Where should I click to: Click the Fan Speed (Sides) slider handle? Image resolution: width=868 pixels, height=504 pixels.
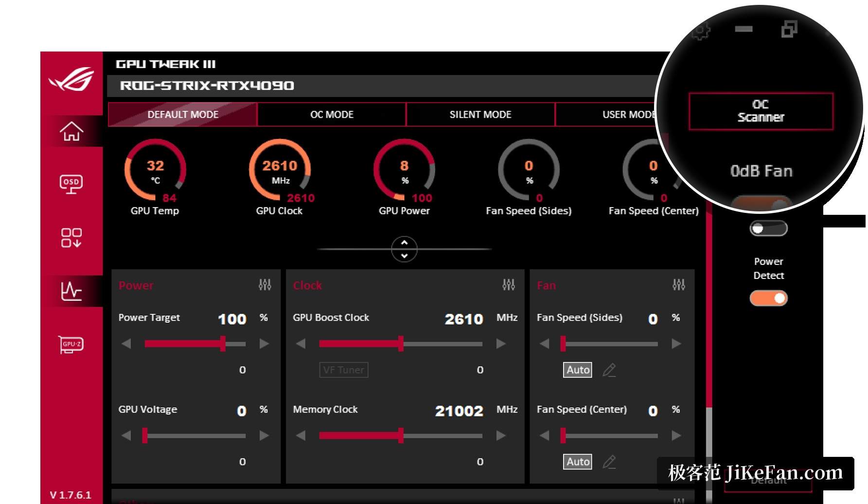563,344
